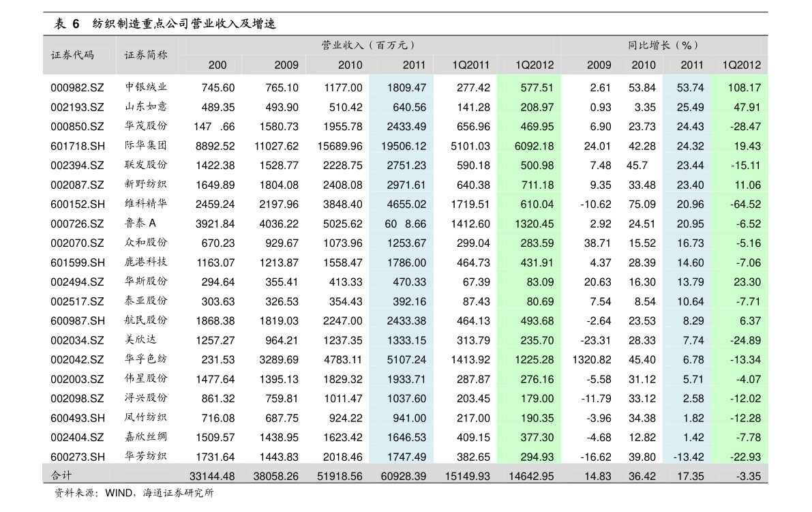Click company name 华芳纺织
Viewport: 812px width, 512px height.
click(146, 456)
